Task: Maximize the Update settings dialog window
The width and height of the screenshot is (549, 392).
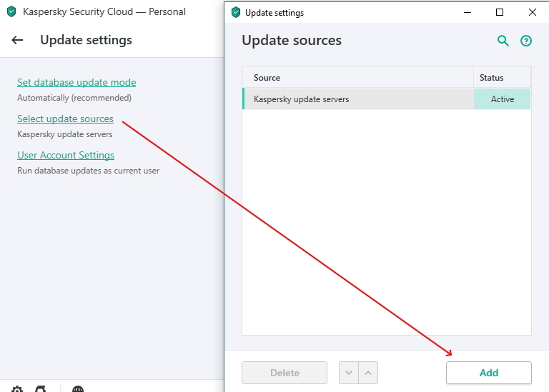Action: click(500, 12)
